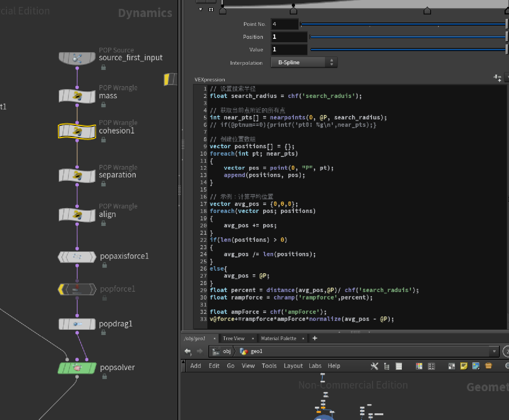This screenshot has height=420, width=509.
Task: Select the popdrag1 node
Action: [77, 324]
